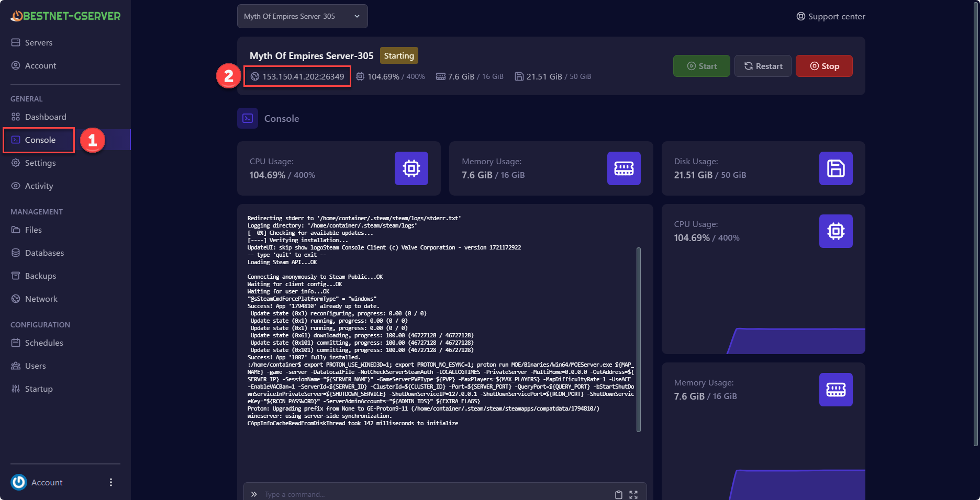980x500 pixels.
Task: Click the Support center lifebuoy icon
Action: [x=801, y=16]
